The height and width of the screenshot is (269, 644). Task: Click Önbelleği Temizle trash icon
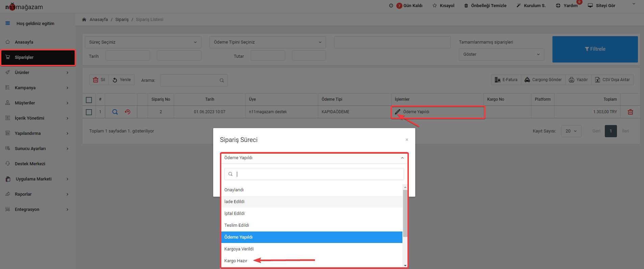[466, 6]
